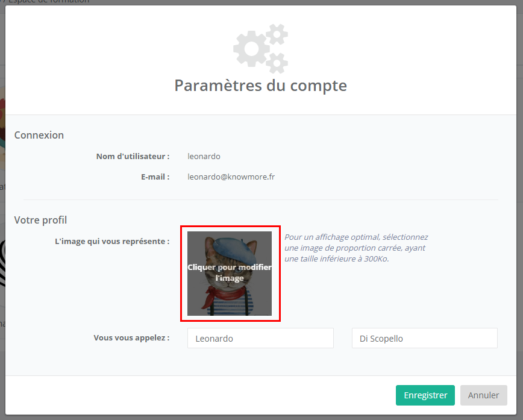
Task: Click the leonardo@knowmore.fr email address
Action: tap(231, 177)
